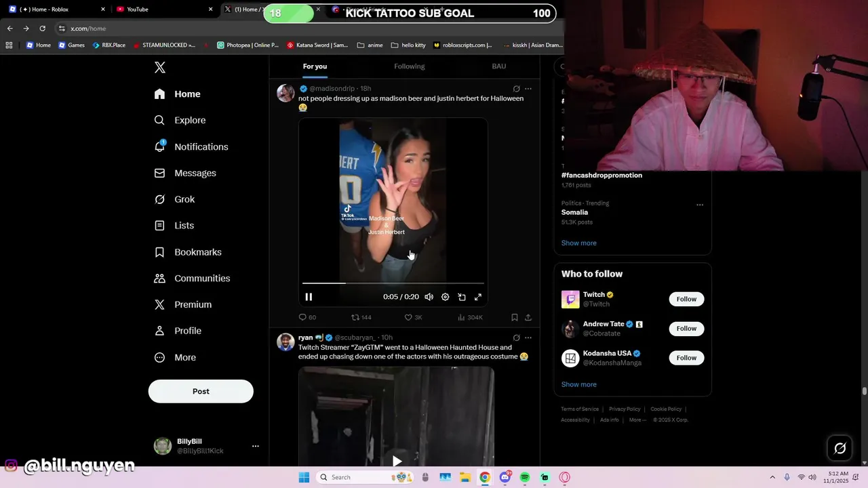868x488 pixels.
Task: Expand the More menu in sidebar
Action: 176,357
